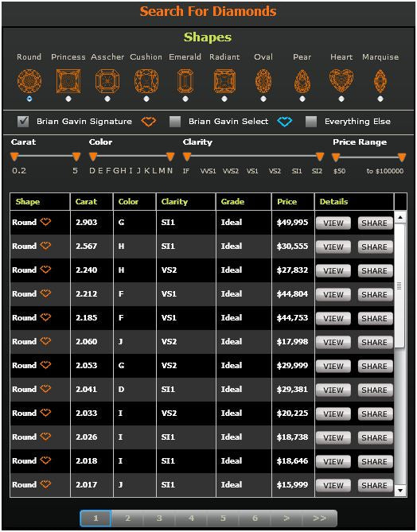Select the Emerald shape icon
Screen dimensions: 417x532
click(x=185, y=81)
